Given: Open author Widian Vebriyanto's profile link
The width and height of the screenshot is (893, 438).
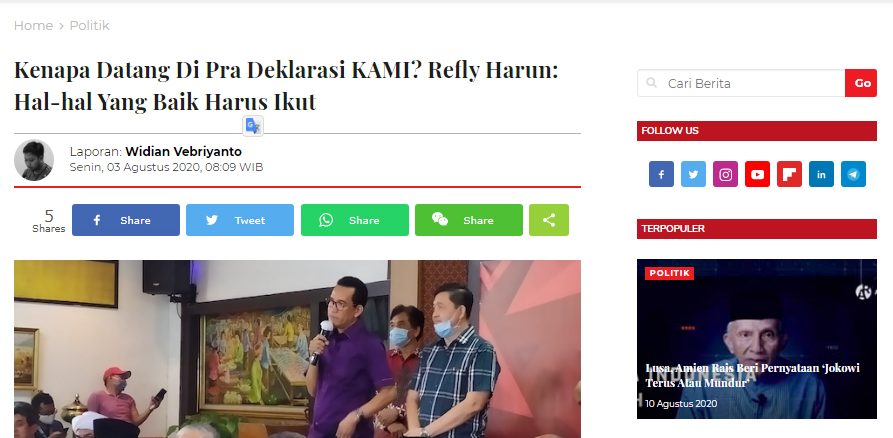Looking at the screenshot, I should point(183,152).
